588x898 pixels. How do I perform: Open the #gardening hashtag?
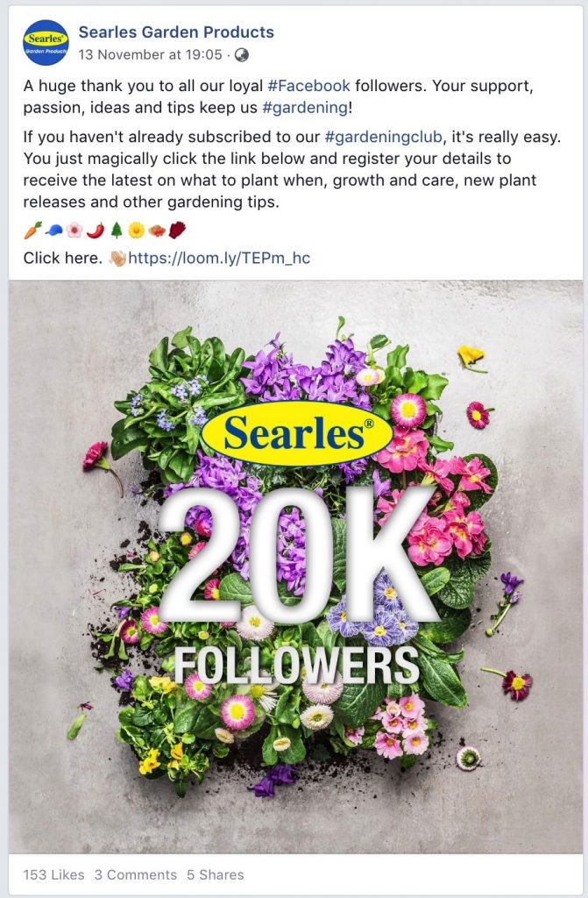click(305, 108)
